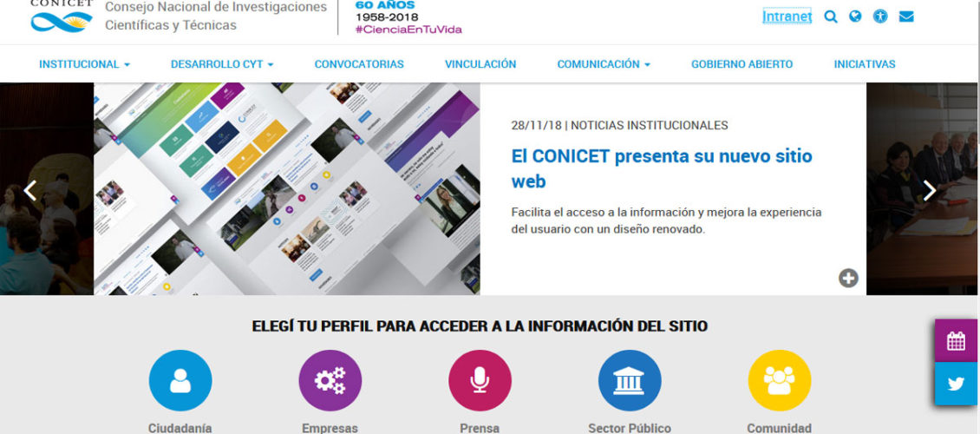Click '28/11/18 | NOTICIAS INSTITUCIONALES' text
Image resolution: width=980 pixels, height=434 pixels.
point(619,125)
